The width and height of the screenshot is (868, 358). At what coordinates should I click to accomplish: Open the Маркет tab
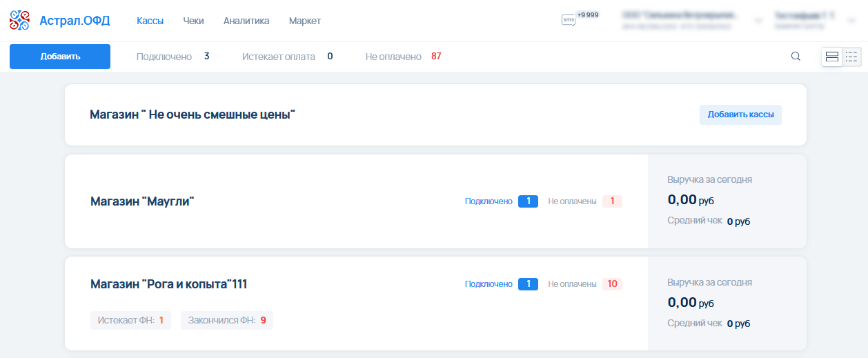pyautogui.click(x=305, y=21)
